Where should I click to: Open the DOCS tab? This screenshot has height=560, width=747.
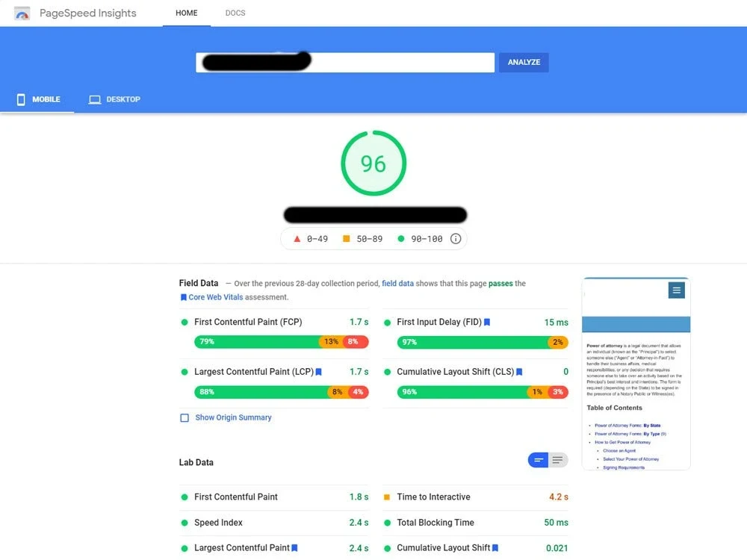tap(235, 13)
